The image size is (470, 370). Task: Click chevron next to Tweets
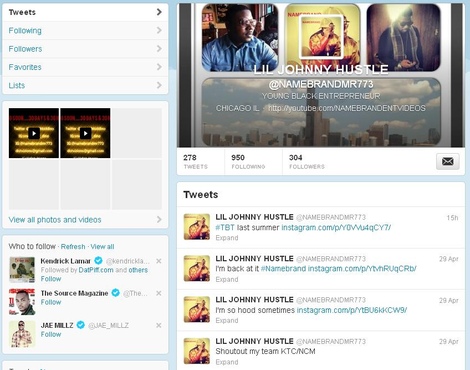point(159,12)
